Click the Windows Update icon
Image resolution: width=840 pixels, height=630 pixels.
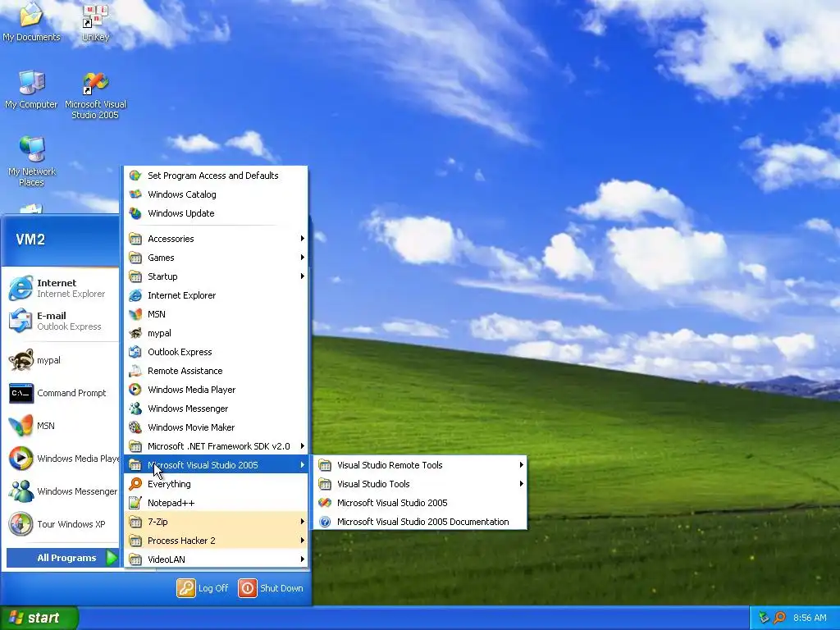pyautogui.click(x=135, y=213)
